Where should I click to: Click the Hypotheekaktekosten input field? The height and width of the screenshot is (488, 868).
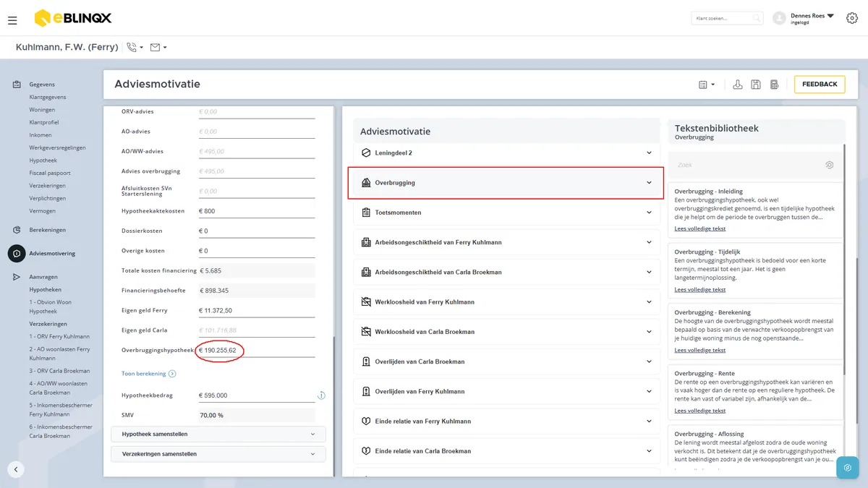(257, 211)
